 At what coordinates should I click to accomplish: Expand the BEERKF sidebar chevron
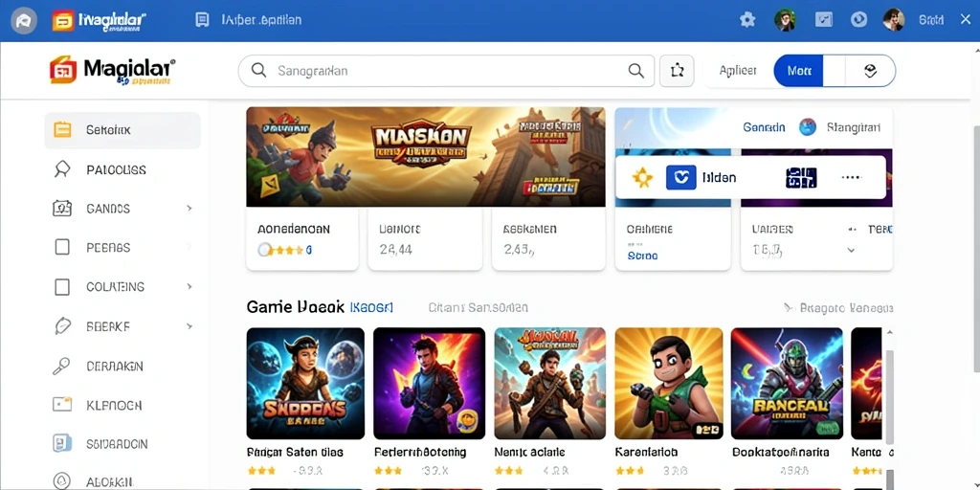189,326
